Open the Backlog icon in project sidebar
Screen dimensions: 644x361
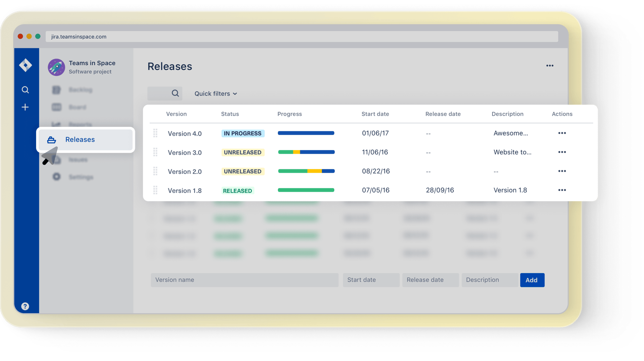click(56, 90)
